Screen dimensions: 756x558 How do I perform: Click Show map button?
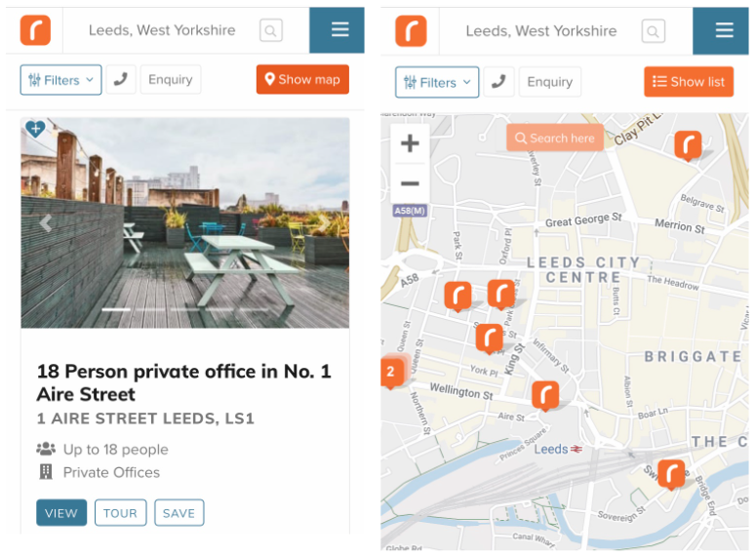coord(302,80)
